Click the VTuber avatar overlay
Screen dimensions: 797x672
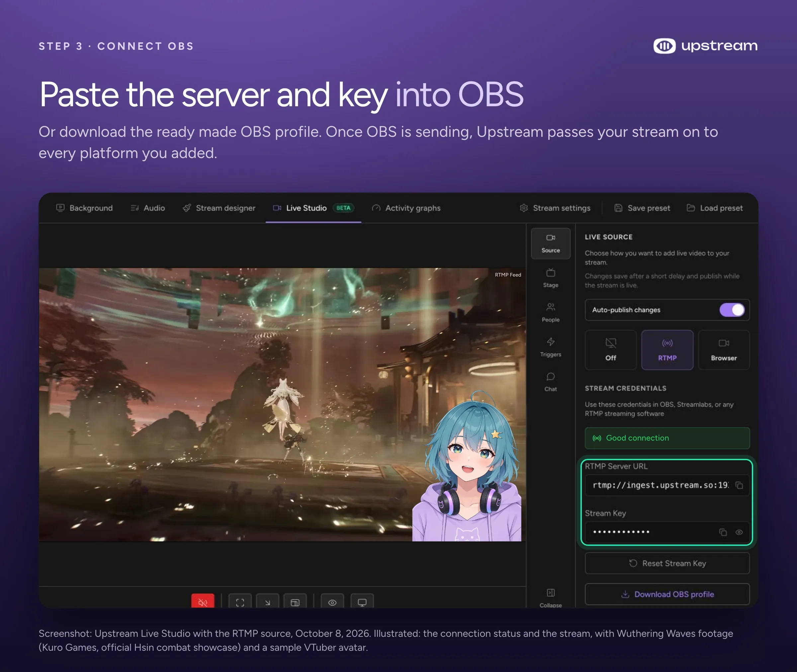tap(467, 466)
